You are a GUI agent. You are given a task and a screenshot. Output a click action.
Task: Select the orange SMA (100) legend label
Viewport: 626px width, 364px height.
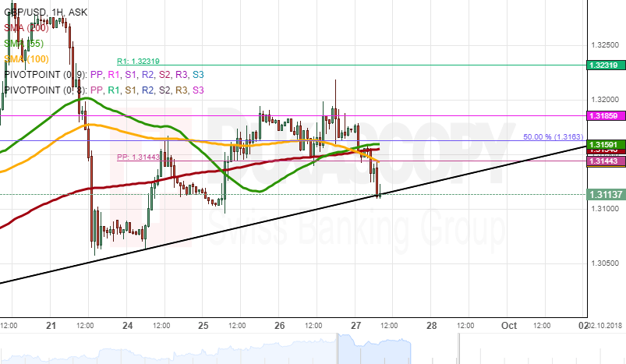pyautogui.click(x=25, y=59)
